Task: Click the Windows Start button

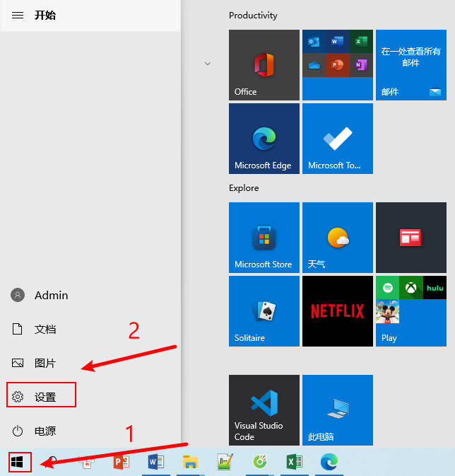Action: tap(18, 462)
